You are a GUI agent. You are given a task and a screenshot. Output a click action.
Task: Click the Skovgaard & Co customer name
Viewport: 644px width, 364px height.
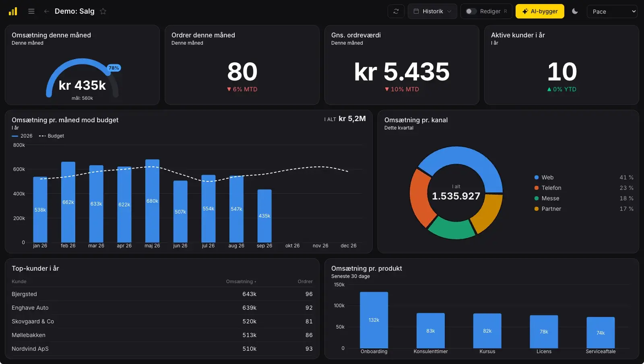(x=33, y=321)
